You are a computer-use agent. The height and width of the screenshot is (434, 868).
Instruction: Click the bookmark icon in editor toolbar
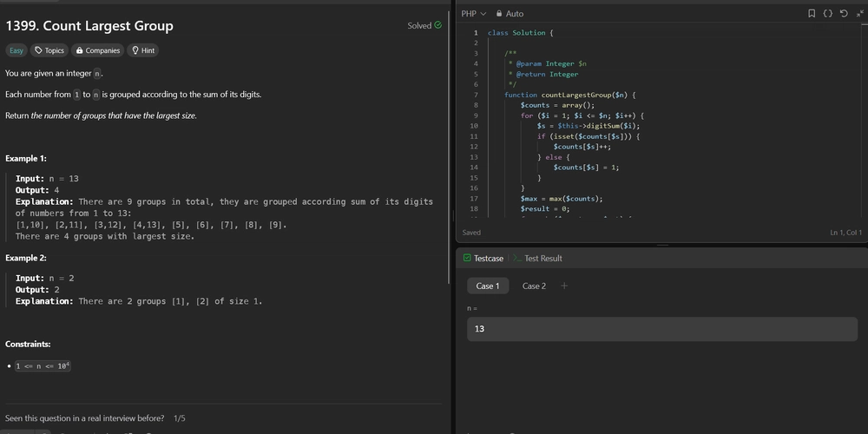[x=812, y=13]
